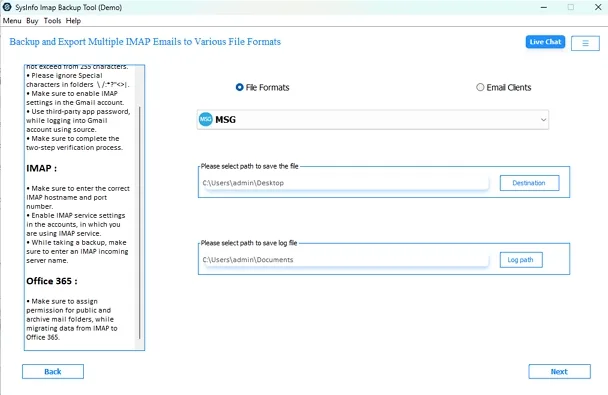Click the save path field showing Desktop
Screen dimensions: 608x395
(x=344, y=183)
